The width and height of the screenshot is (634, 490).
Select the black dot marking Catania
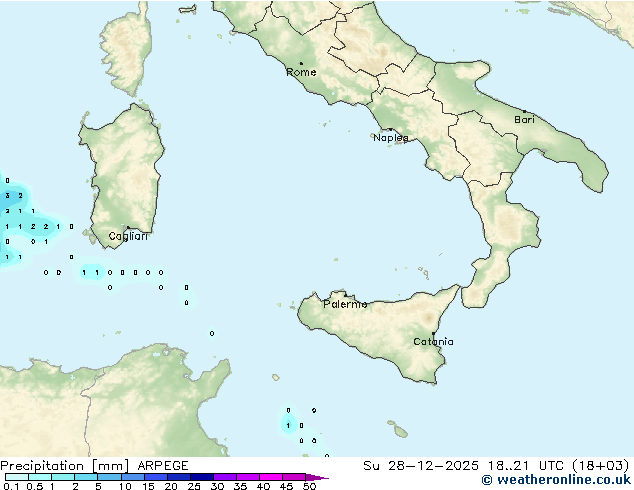433,334
